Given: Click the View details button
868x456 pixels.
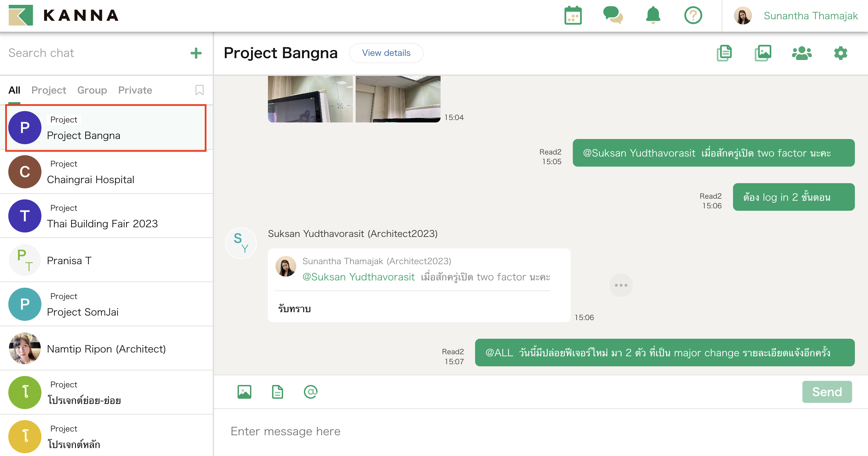Looking at the screenshot, I should (x=386, y=53).
